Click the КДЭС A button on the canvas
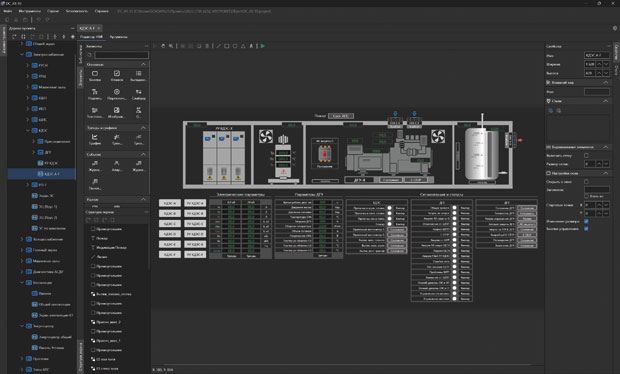 (170, 203)
